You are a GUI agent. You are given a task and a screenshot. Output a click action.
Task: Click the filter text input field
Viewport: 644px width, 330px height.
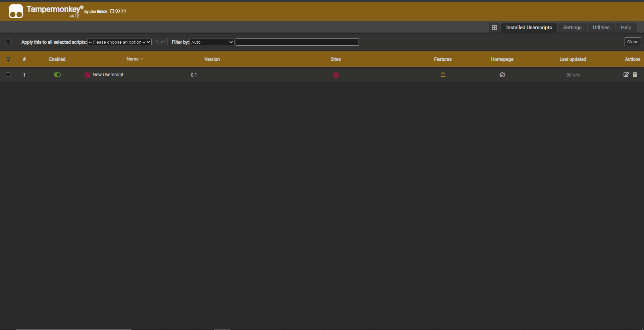point(297,42)
